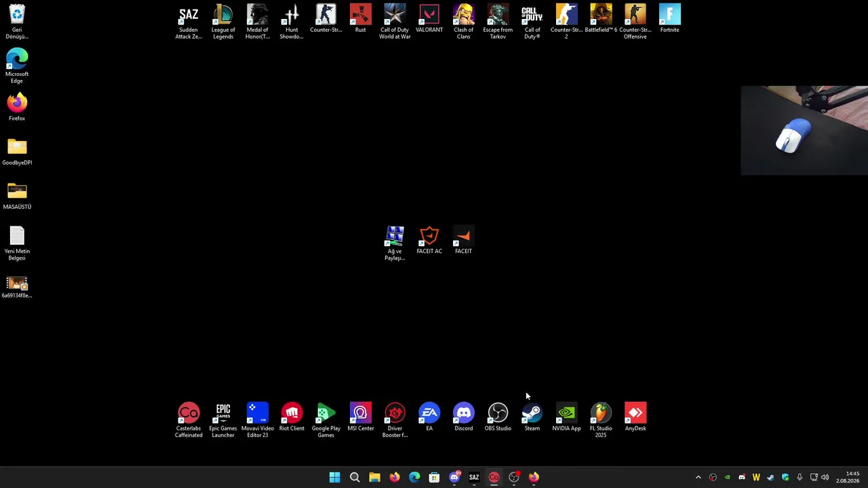868x488 pixels.
Task: Select the Fortnite desktop shortcut
Action: pyautogui.click(x=669, y=19)
